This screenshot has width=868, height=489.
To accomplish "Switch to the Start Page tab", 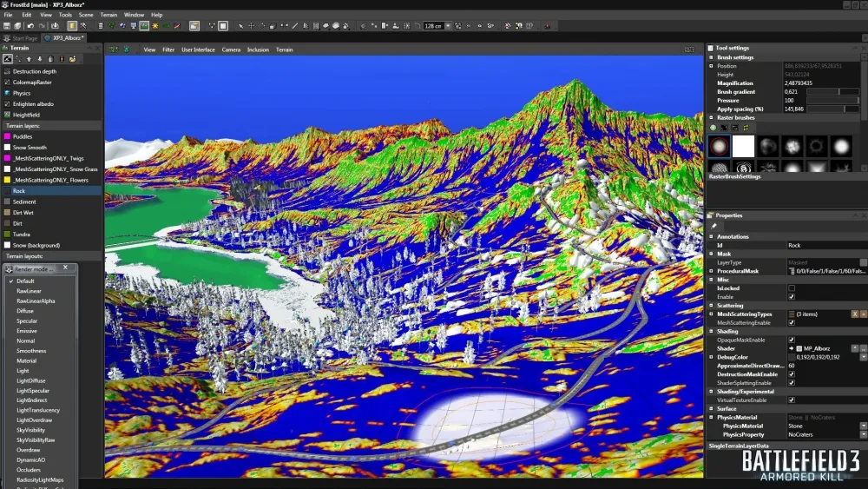I will coord(23,38).
